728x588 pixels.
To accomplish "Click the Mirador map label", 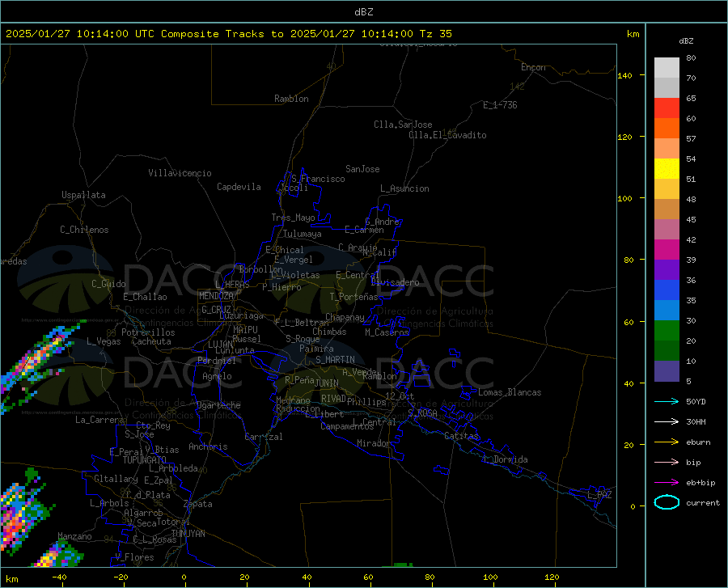I will click(x=374, y=444).
